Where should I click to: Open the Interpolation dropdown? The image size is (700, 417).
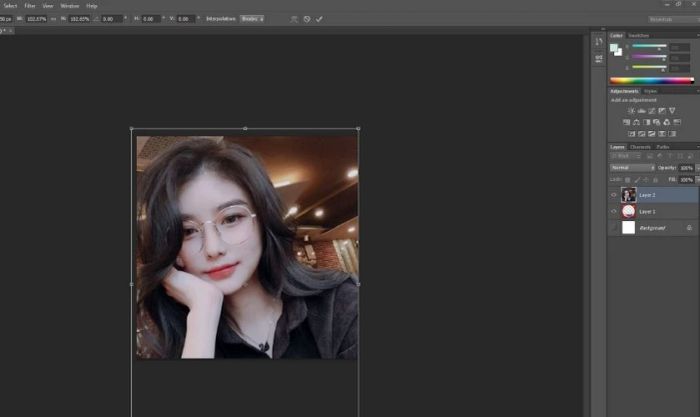pyautogui.click(x=252, y=19)
